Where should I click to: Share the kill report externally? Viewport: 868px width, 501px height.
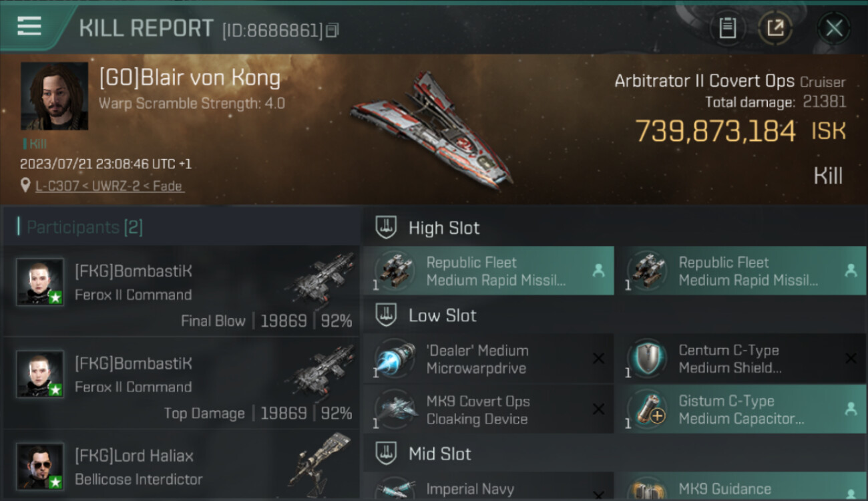pos(775,28)
